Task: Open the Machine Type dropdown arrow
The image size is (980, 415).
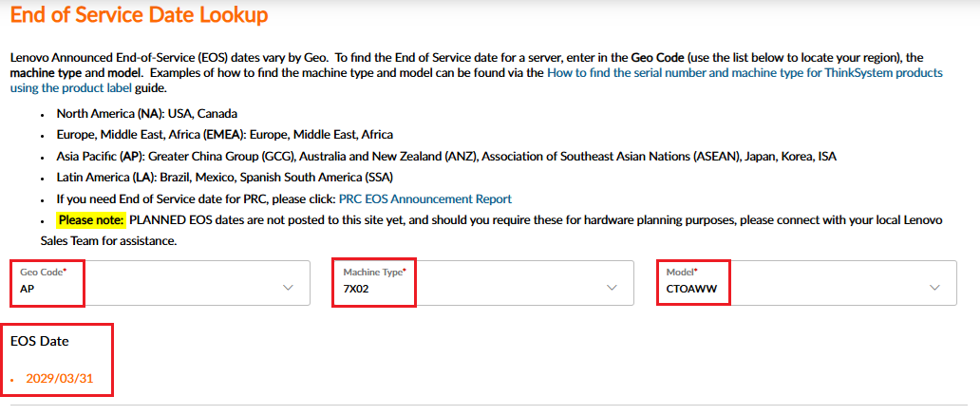Action: point(612,288)
